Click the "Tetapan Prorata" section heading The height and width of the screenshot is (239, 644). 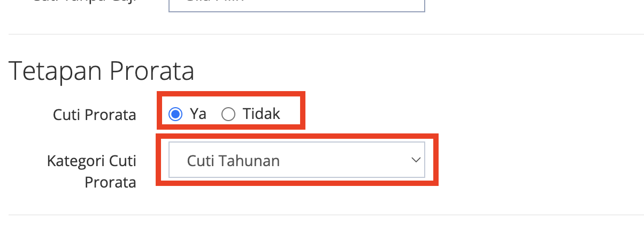pos(101,71)
